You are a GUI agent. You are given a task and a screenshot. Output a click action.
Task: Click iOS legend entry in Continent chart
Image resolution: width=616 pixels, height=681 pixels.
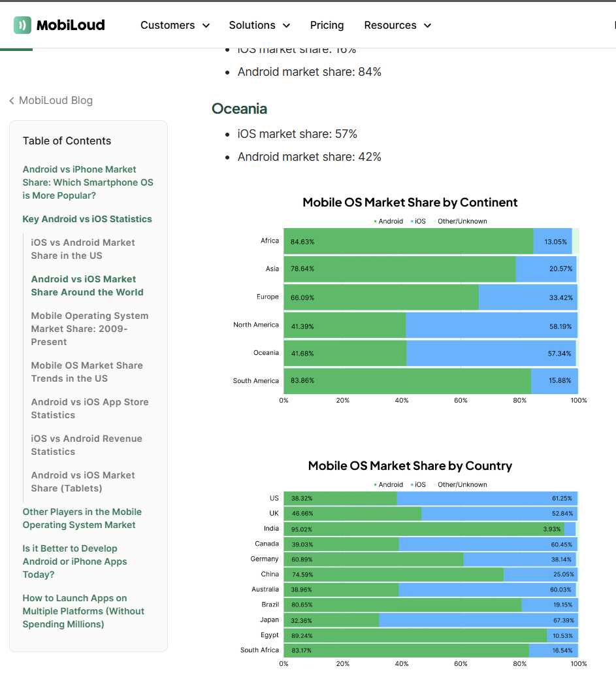(x=419, y=221)
